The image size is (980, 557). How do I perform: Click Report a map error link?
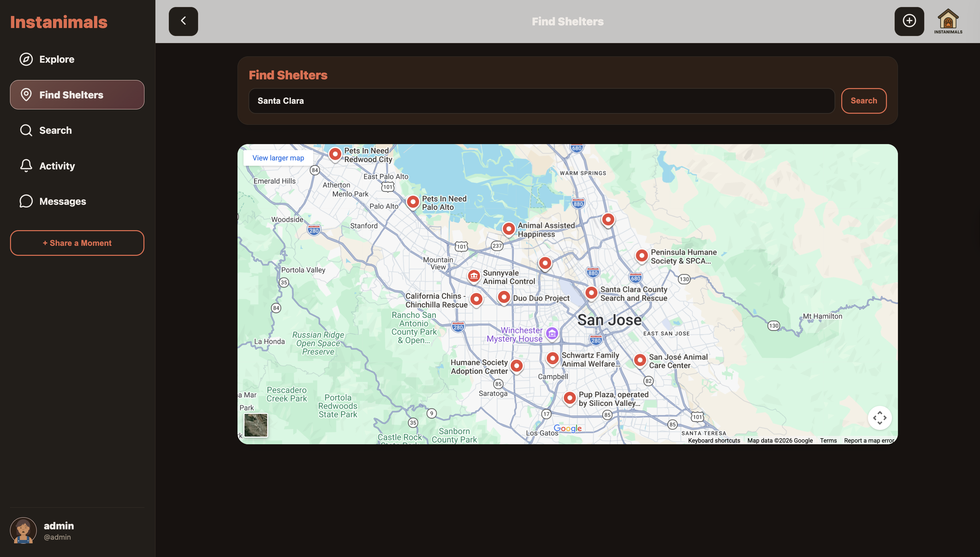[x=869, y=440]
